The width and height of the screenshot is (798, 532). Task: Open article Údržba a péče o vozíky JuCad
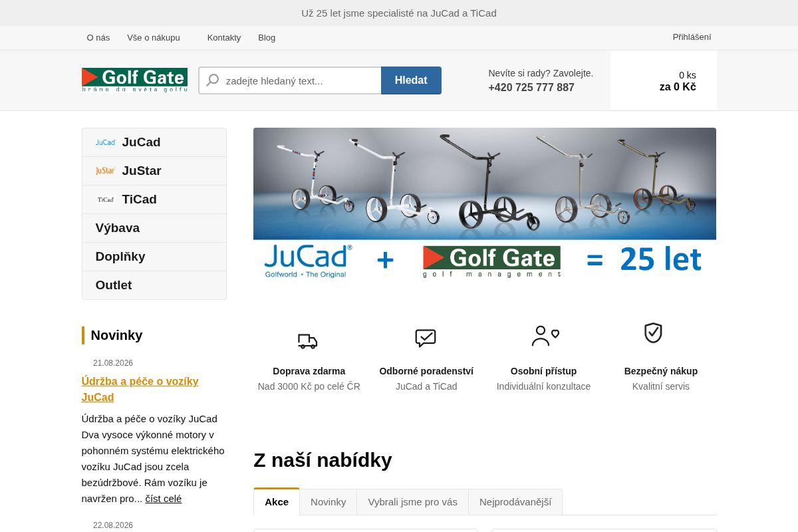(140, 390)
